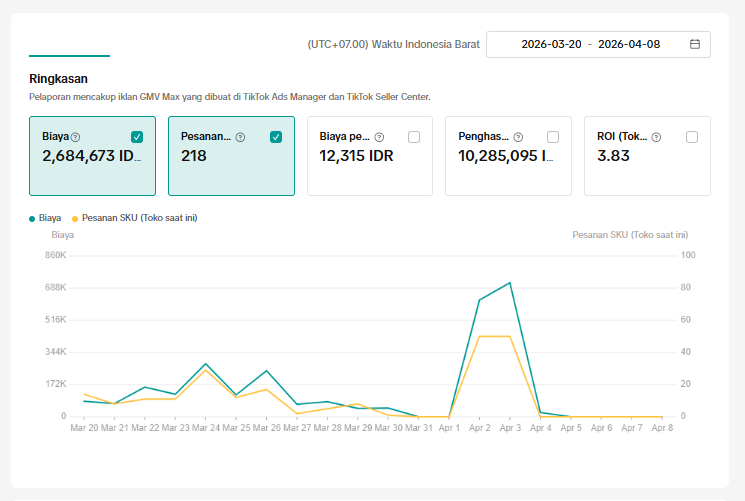
Task: Toggle Pesanan SKU series in legend
Action: click(134, 218)
